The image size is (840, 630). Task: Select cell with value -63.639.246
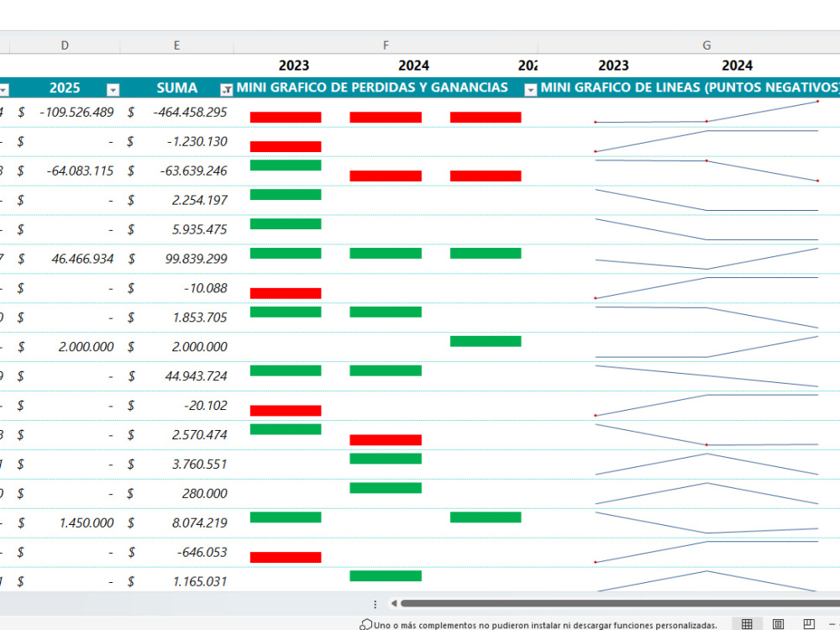coord(176,171)
